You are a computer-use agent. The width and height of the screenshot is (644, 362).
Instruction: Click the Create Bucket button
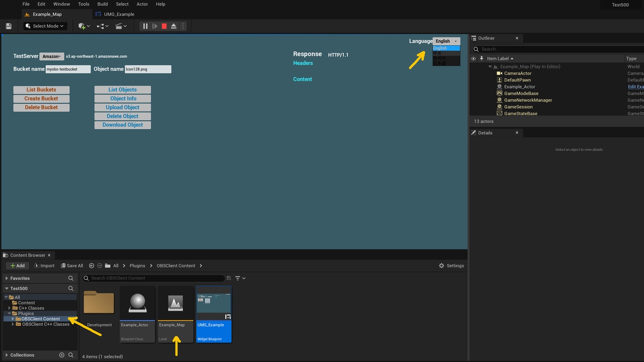tap(41, 99)
